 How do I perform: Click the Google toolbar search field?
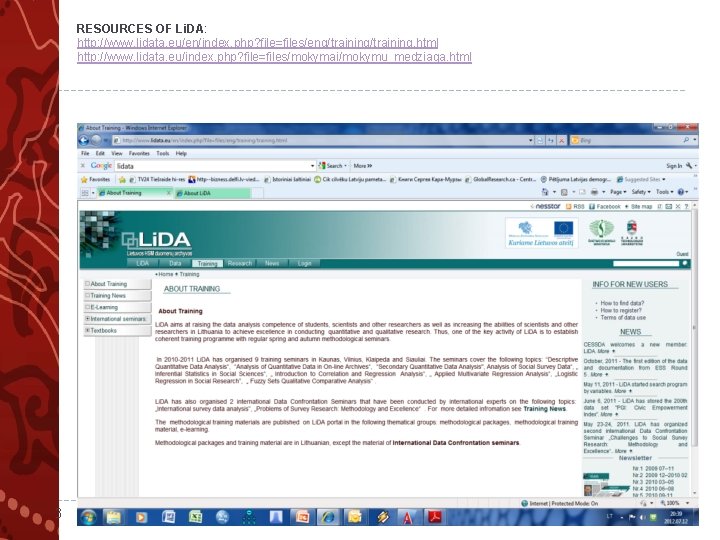(x=213, y=166)
